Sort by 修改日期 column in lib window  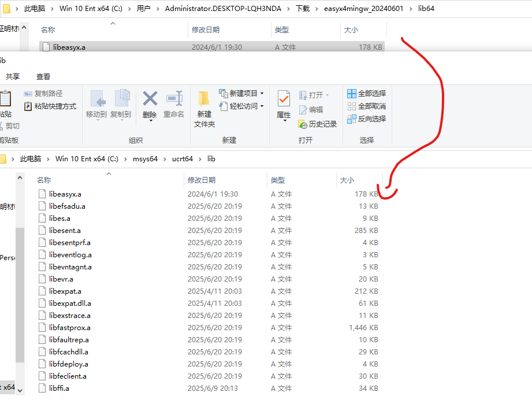coord(202,180)
